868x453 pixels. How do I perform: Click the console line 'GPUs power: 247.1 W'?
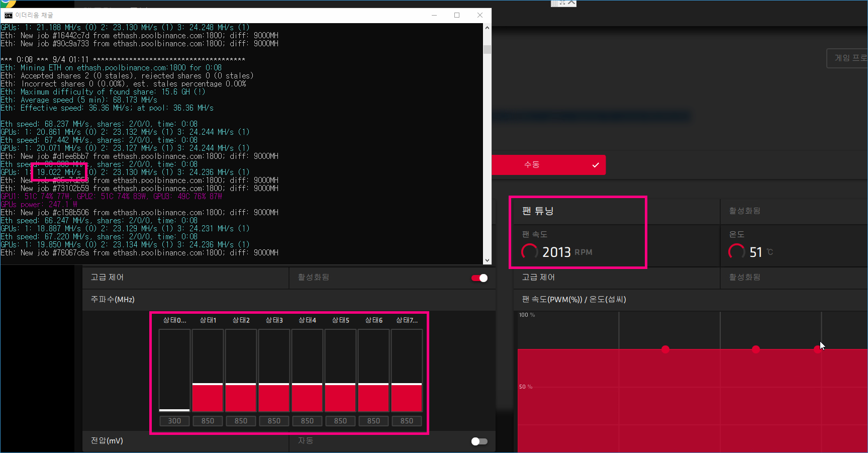[x=39, y=205]
